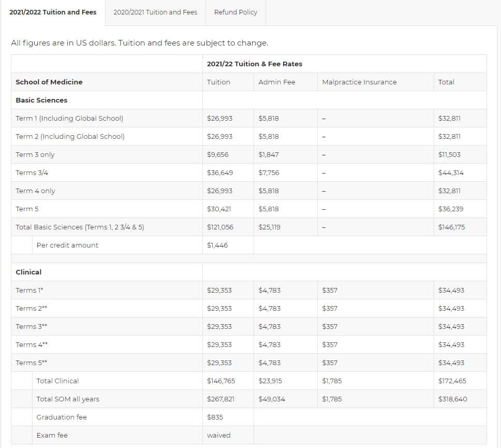The image size is (501, 448).
Task: Select the Terms 5** clinical row label
Action: tap(31, 363)
